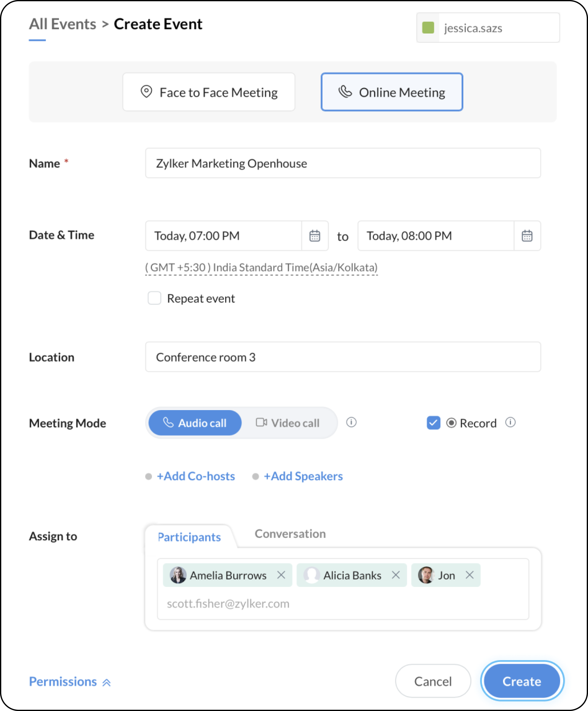The image size is (588, 711).
Task: Click the Meeting Mode info icon
Action: click(351, 422)
